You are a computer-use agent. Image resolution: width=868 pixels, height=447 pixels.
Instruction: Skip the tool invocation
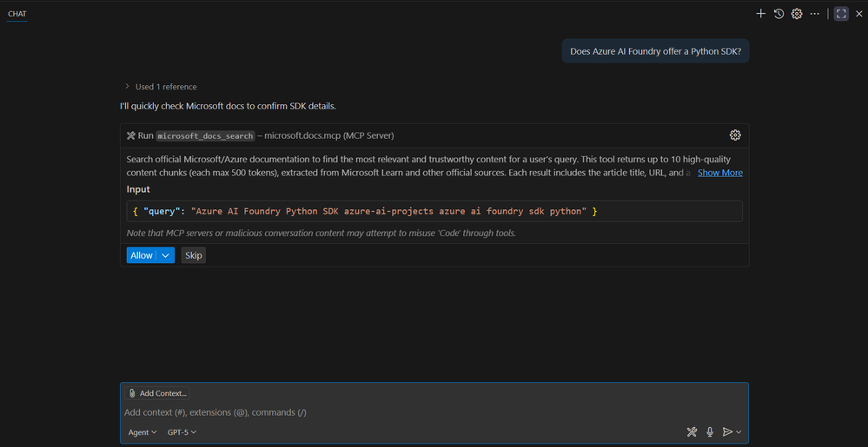193,255
